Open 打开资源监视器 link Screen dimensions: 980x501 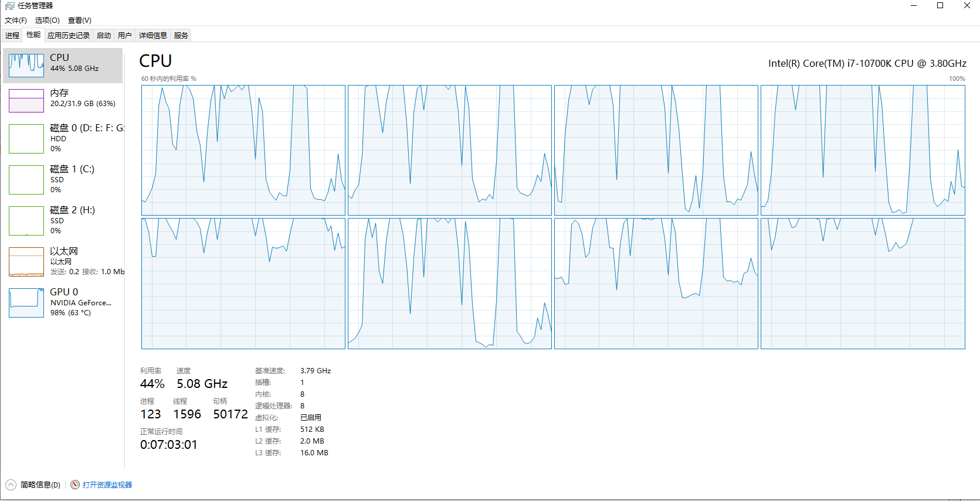tap(107, 485)
